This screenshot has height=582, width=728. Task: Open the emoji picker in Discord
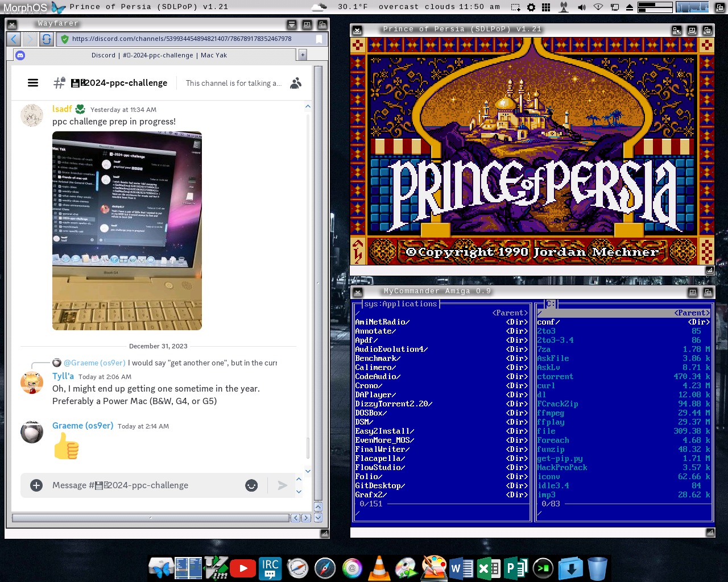click(251, 485)
